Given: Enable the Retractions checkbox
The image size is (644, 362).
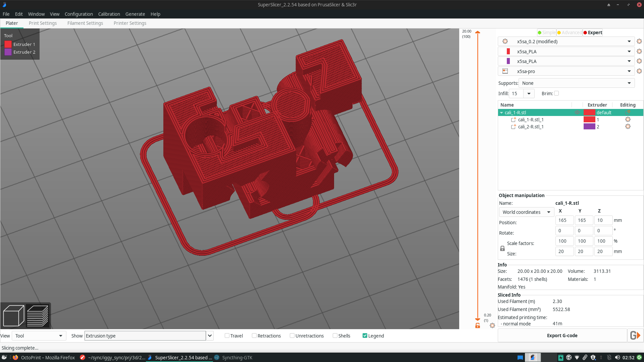Looking at the screenshot, I should click(254, 336).
